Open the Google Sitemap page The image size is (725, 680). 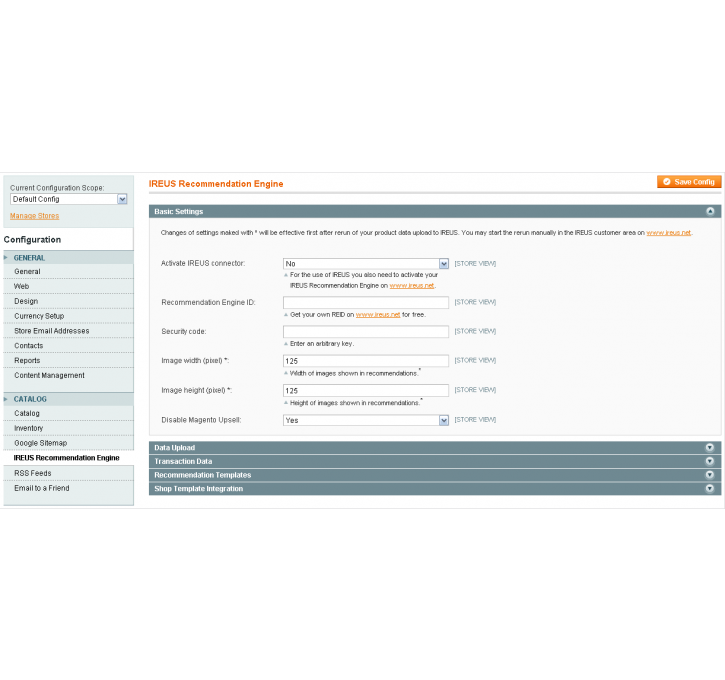[x=68, y=443]
